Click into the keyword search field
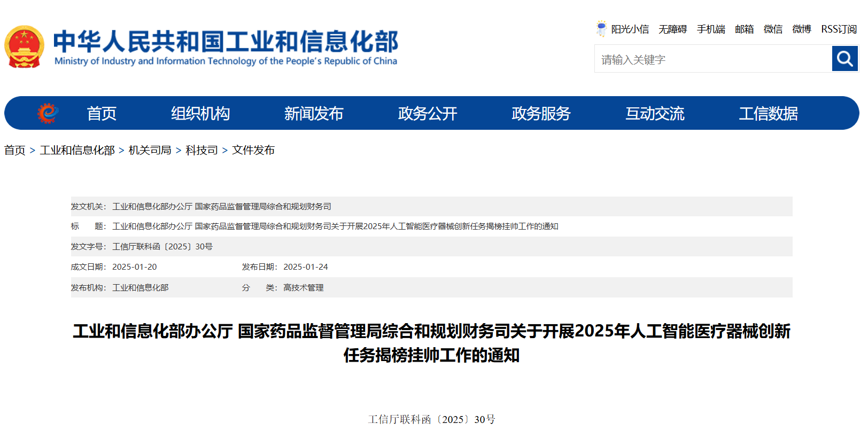Screen dimensions: 868x431 coord(713,59)
